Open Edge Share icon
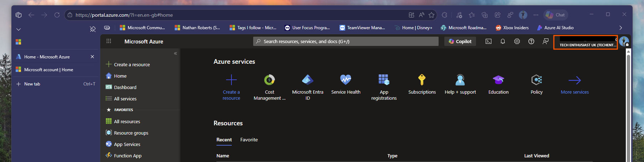The width and height of the screenshot is (644, 162). [497, 15]
